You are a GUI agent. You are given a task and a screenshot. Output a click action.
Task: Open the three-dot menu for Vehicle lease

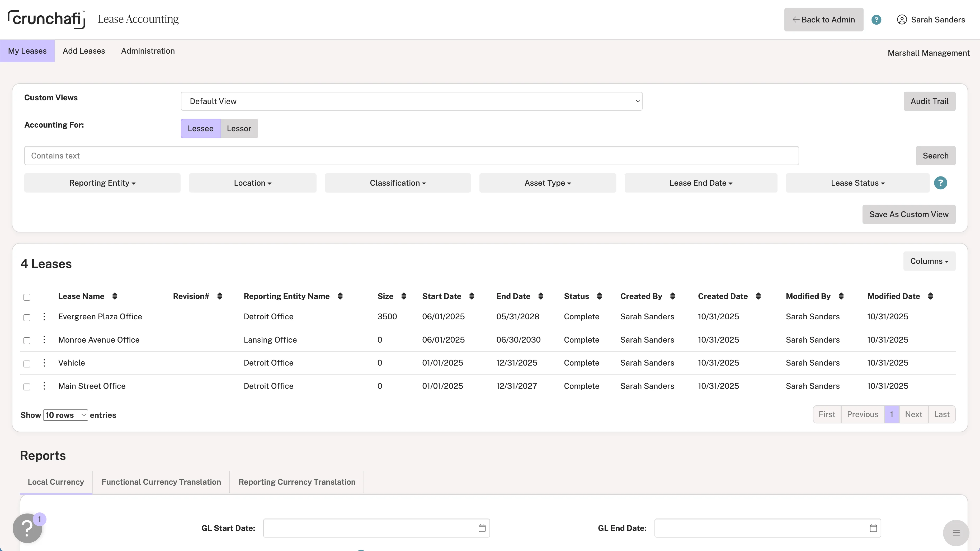click(x=44, y=363)
